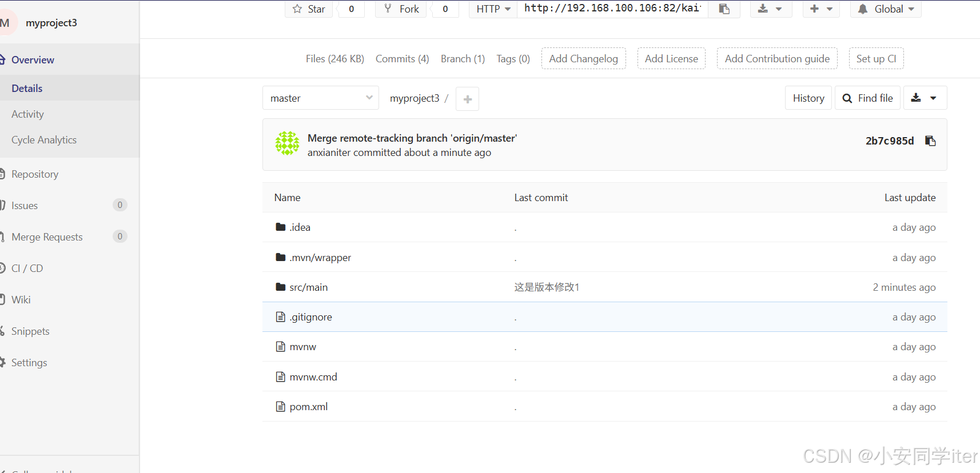This screenshot has width=980, height=473.
Task: Open Settings in the sidebar
Action: (x=29, y=363)
